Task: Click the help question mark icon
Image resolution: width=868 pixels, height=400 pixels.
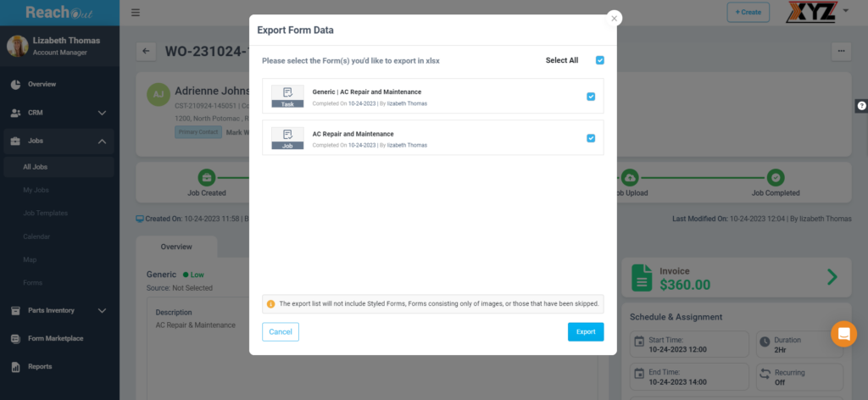Action: pos(861,106)
